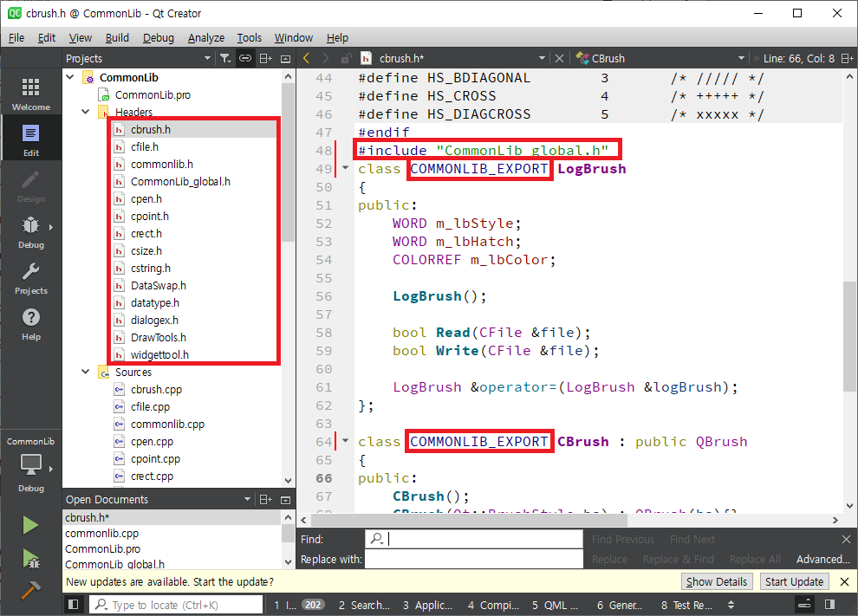This screenshot has height=616, width=858.
Task: Click Line 66, Col 8 indicator
Action: [799, 58]
